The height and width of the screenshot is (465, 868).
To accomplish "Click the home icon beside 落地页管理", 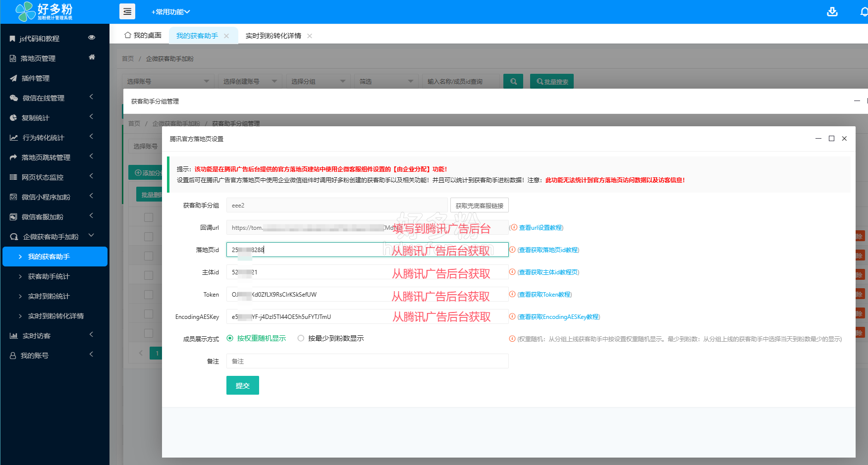I will click(92, 57).
